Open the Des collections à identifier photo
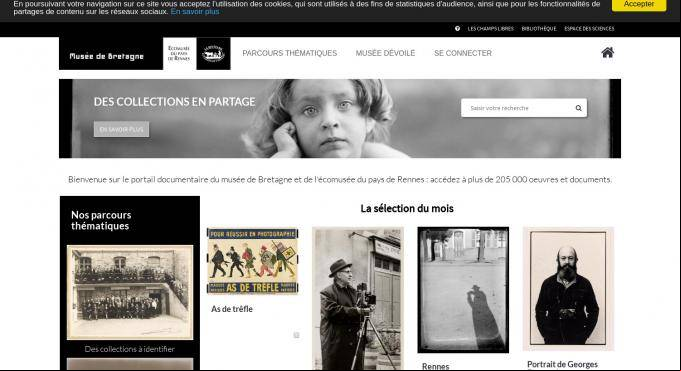This screenshot has height=371, width=681. (130, 292)
